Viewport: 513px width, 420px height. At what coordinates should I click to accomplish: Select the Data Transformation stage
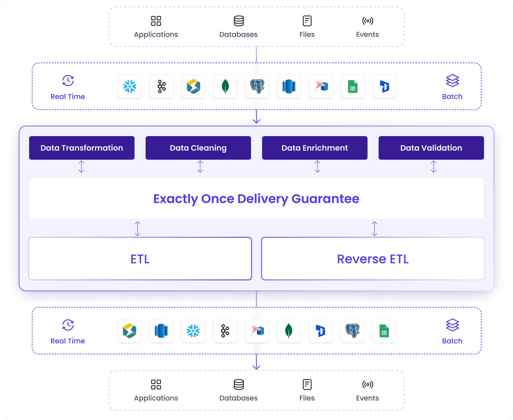coord(82,148)
